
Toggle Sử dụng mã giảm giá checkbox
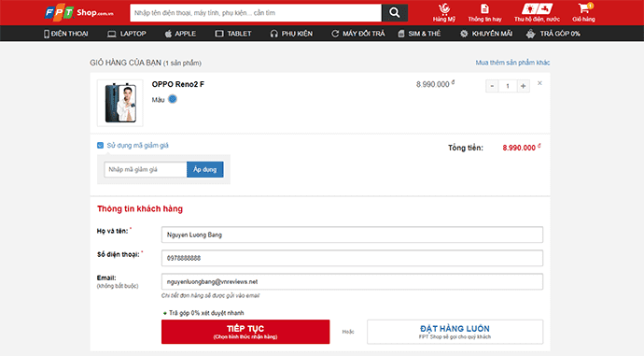pos(100,145)
